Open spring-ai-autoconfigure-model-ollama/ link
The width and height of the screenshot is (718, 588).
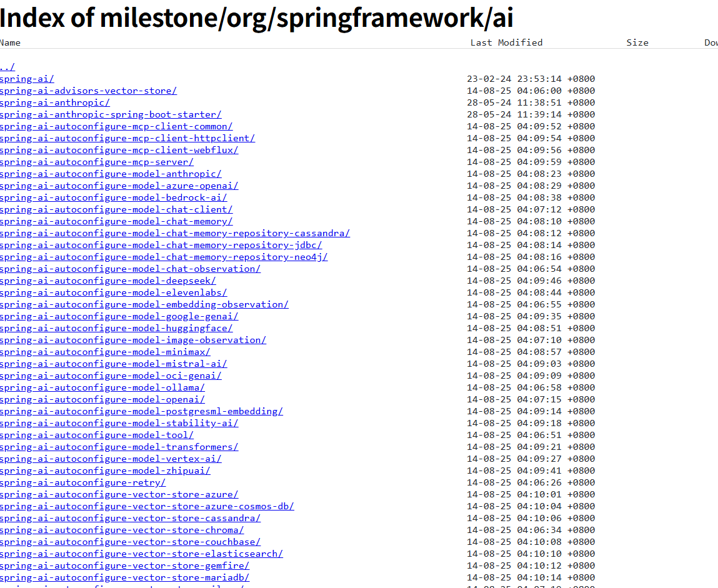point(102,388)
